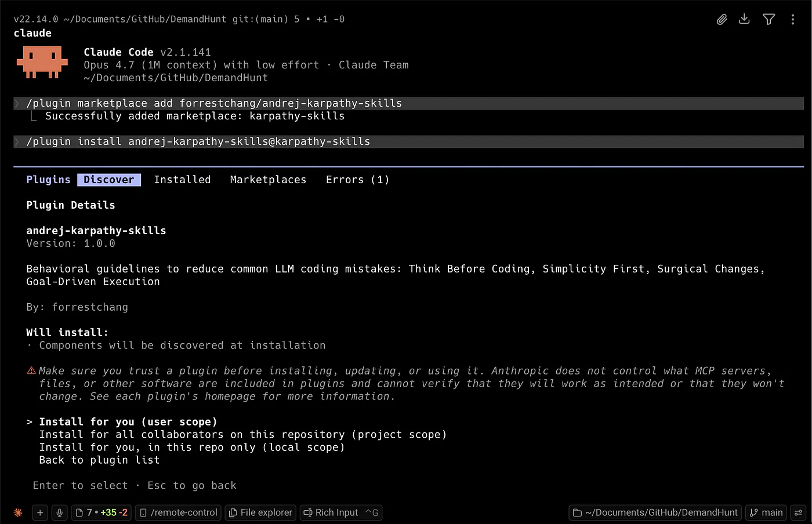Click the 'Successfully added marketplace' output line
This screenshot has height=524, width=812.
(195, 116)
